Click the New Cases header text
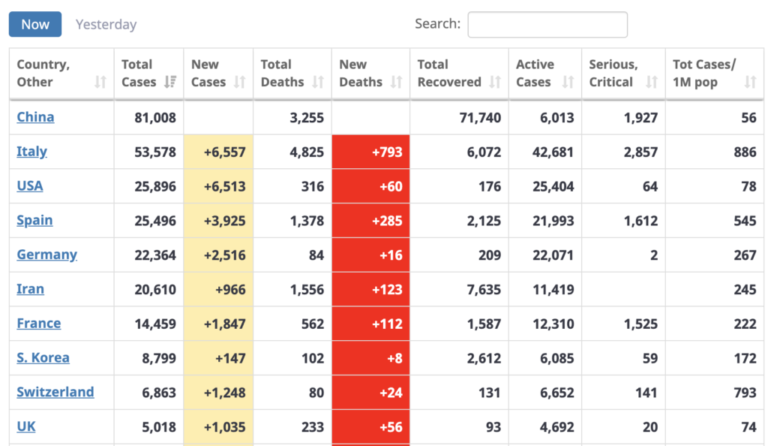 point(208,73)
